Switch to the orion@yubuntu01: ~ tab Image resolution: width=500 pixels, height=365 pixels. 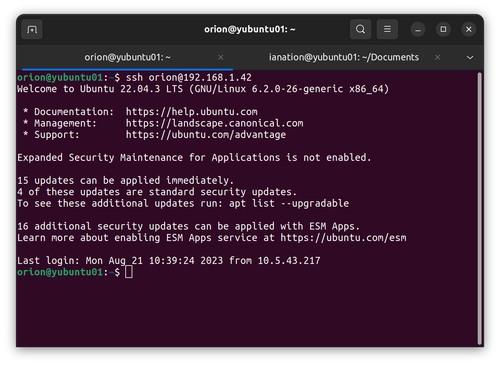127,57
